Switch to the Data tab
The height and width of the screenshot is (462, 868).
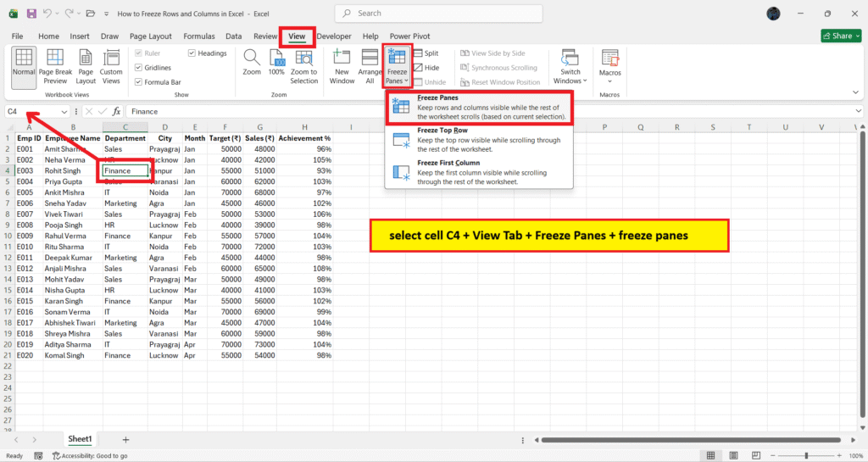234,36
